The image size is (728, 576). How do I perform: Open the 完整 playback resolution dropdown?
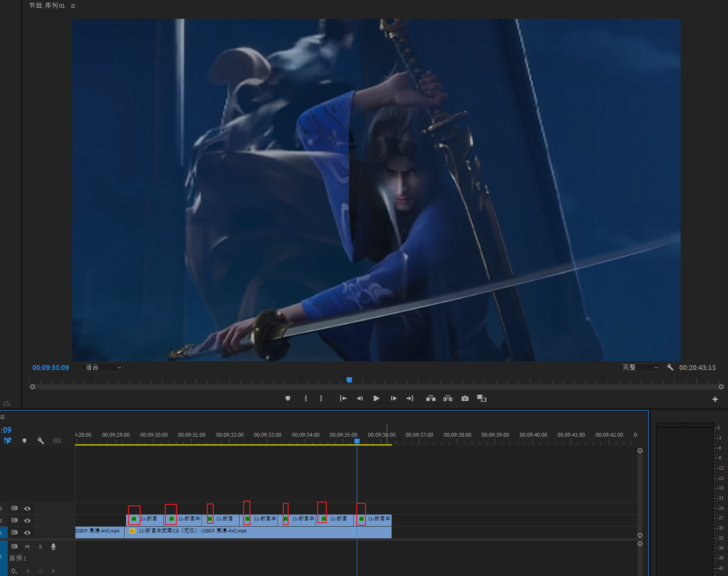click(639, 368)
